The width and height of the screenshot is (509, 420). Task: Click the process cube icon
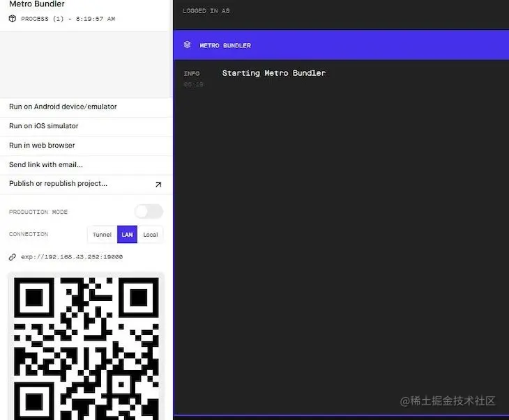(13, 19)
